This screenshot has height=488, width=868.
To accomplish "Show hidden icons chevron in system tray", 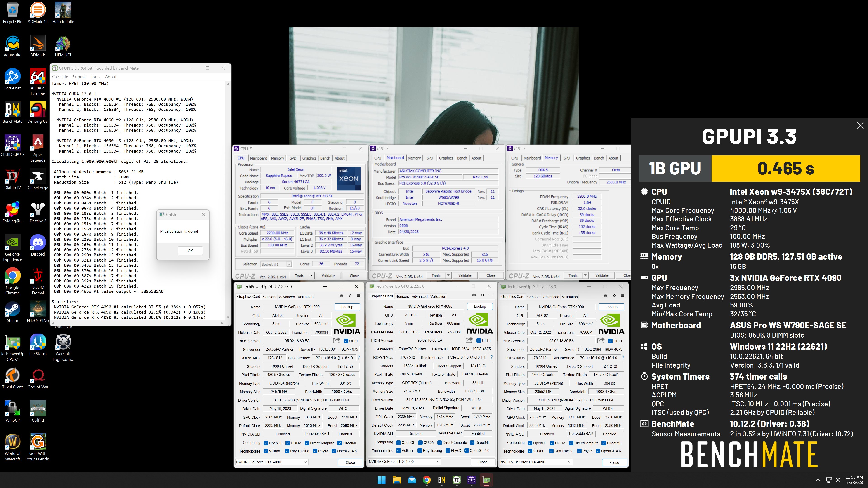I will pos(818,480).
